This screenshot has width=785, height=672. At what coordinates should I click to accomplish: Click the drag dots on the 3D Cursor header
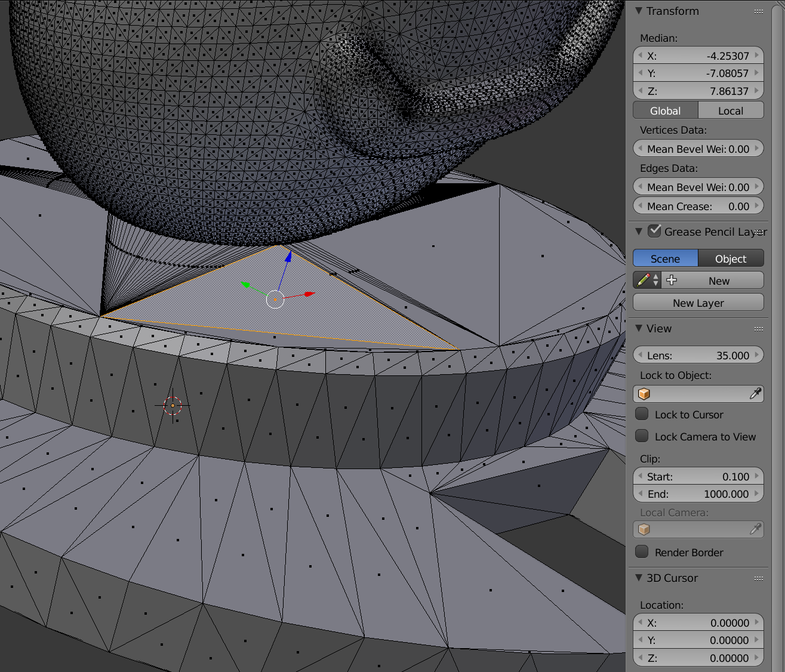point(759,578)
